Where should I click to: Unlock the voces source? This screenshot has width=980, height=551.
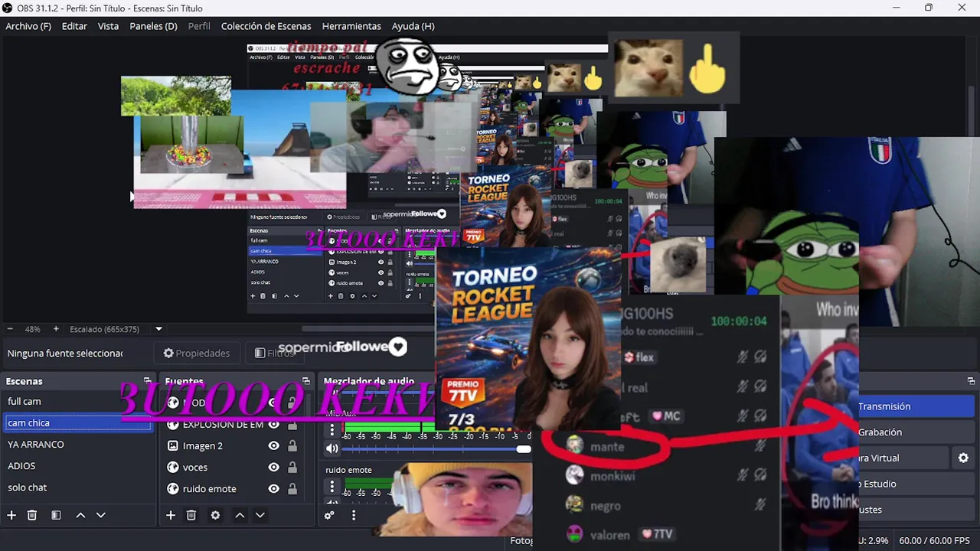coord(292,467)
